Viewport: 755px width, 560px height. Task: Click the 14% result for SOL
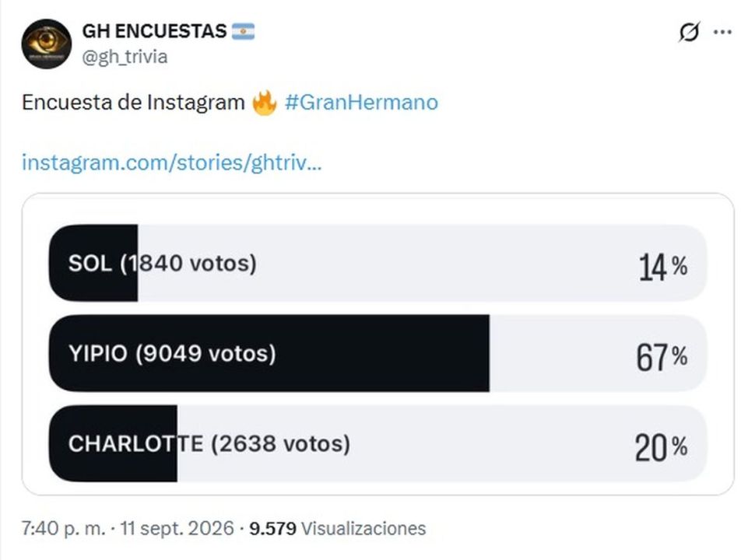tap(663, 267)
